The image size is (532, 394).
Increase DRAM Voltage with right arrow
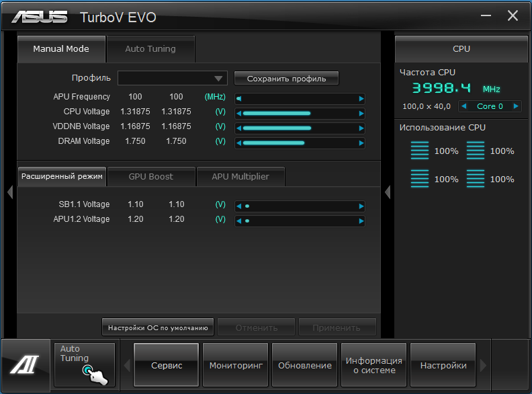click(x=361, y=143)
